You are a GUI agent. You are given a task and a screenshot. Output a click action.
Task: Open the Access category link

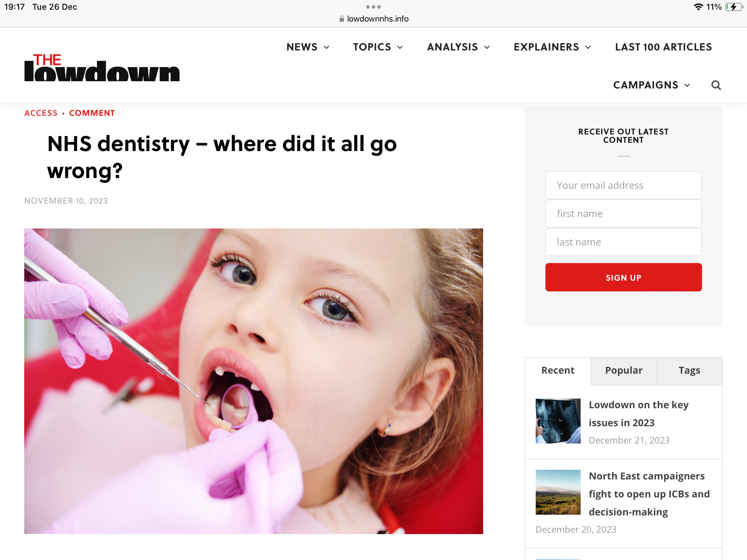pos(41,113)
